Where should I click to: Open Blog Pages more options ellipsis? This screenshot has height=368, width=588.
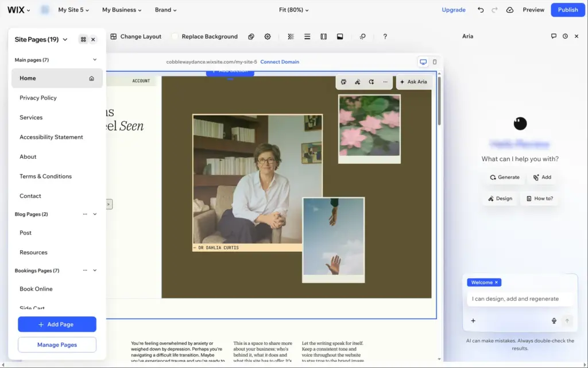[x=85, y=214]
